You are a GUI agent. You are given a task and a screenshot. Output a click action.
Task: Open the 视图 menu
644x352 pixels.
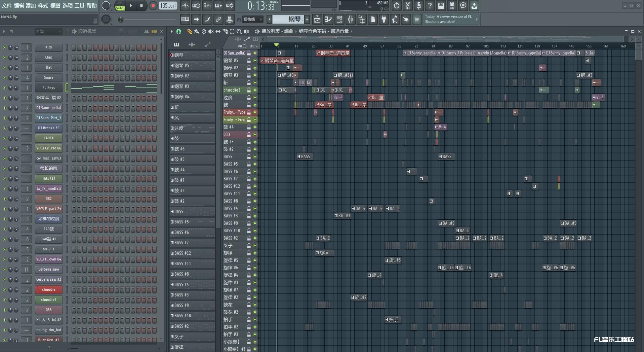coord(55,5)
